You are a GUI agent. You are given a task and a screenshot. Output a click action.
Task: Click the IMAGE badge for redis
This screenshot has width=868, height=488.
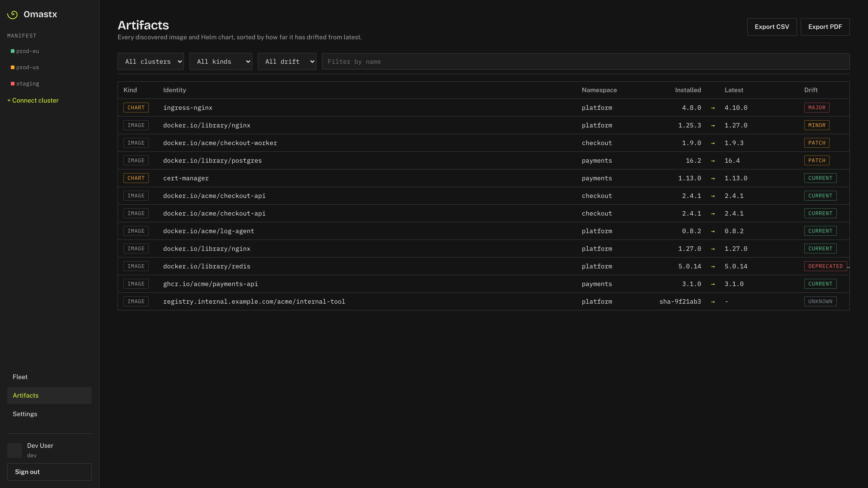[136, 266]
